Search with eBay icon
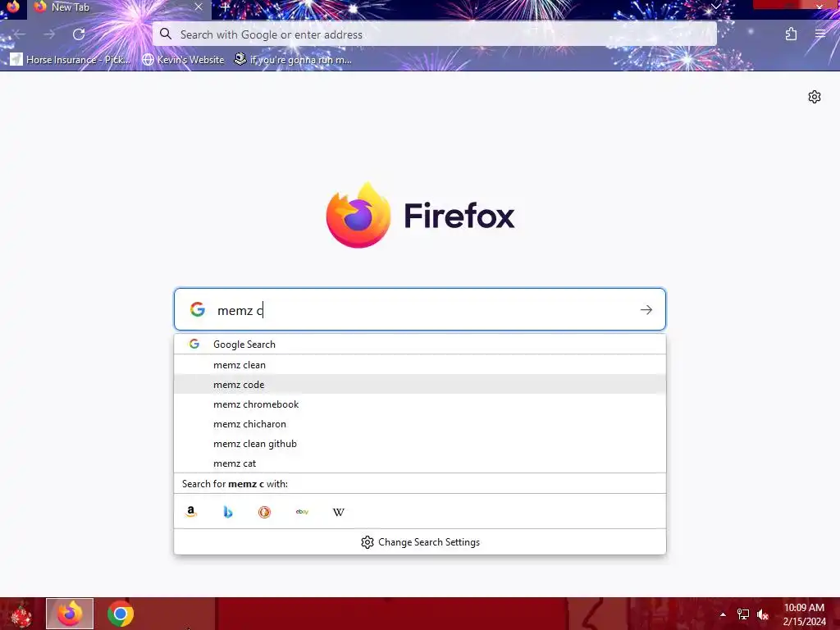Viewport: 840px width, 630px height. point(302,512)
